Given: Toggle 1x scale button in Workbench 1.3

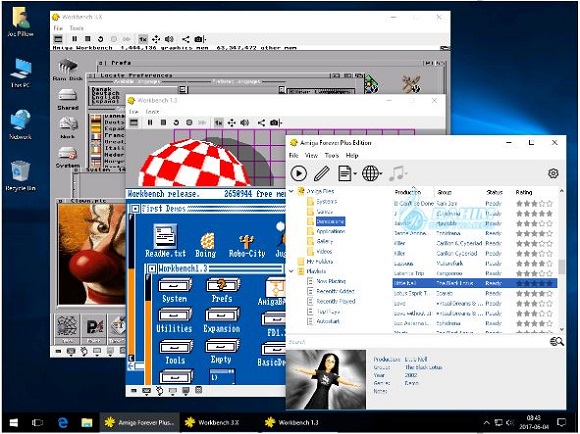Looking at the screenshot, I should coord(218,122).
